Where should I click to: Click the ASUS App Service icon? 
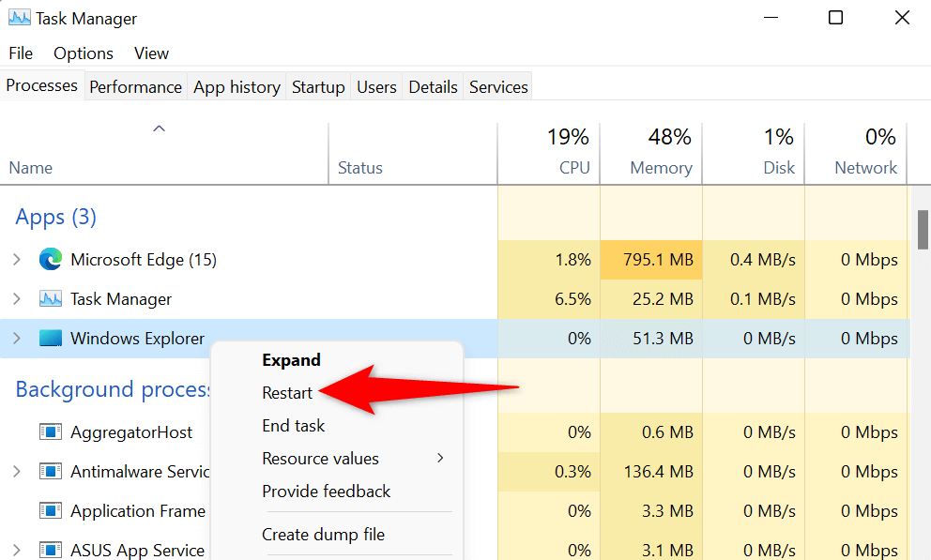pos(51,551)
